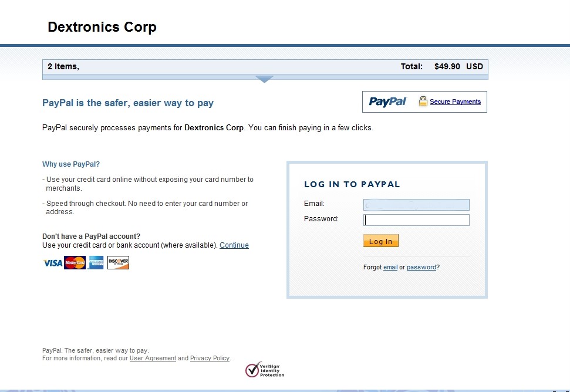Click the American Express card logo
The height and width of the screenshot is (392, 570).
(96, 263)
